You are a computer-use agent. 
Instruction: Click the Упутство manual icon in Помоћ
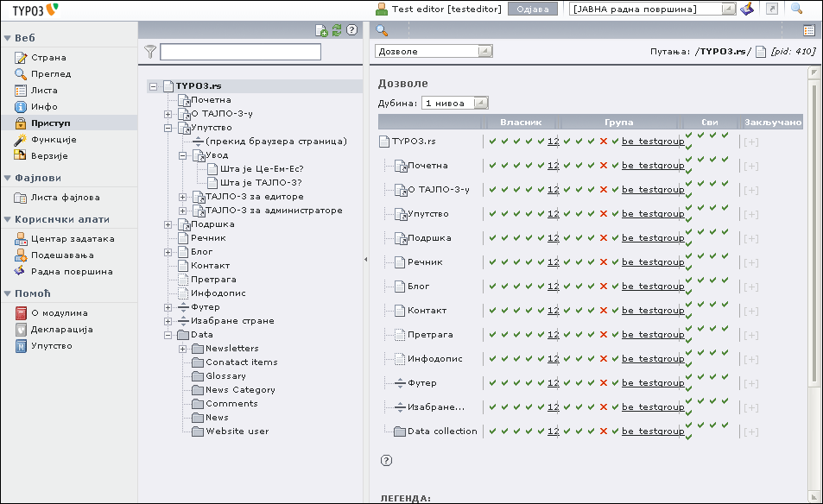[x=20, y=346]
